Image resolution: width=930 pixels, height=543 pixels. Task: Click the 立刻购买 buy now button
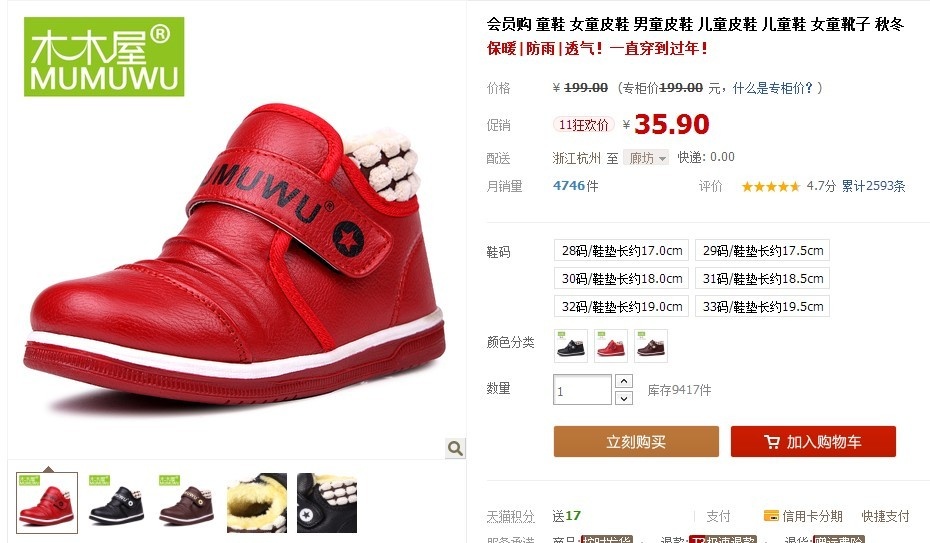[636, 442]
